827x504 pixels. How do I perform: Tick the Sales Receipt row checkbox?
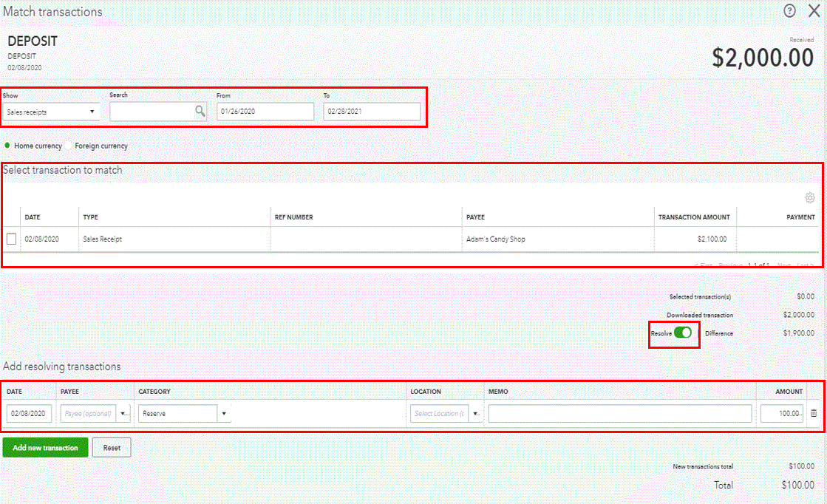click(x=12, y=239)
